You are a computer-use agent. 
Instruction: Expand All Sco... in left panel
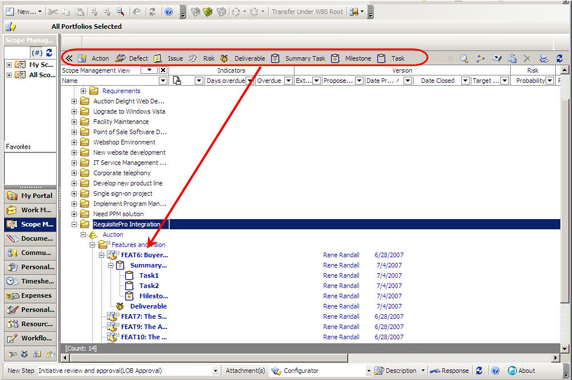[x=9, y=75]
